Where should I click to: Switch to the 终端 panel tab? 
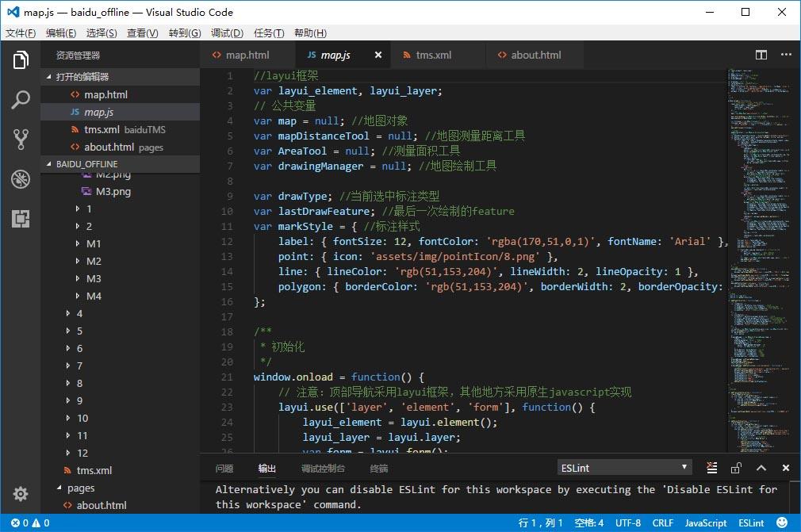click(378, 469)
